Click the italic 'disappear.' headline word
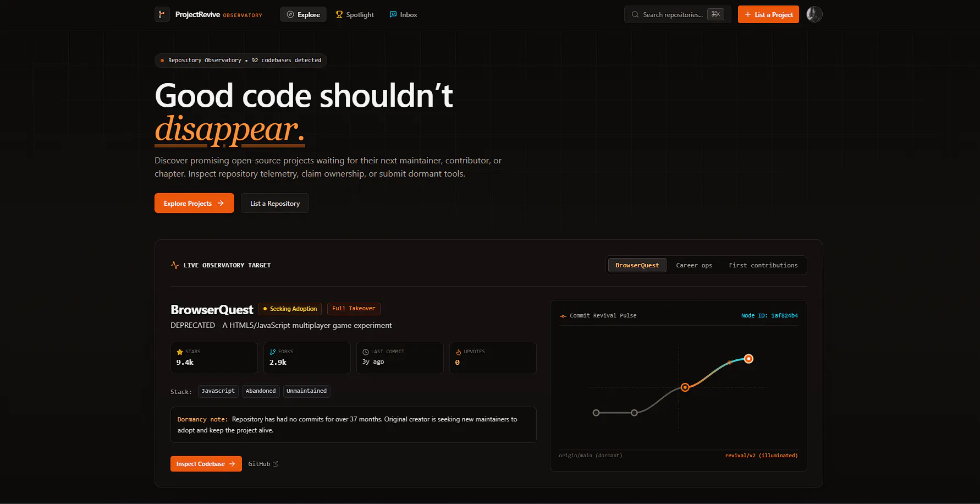Viewport: 980px width, 504px height. point(230,130)
